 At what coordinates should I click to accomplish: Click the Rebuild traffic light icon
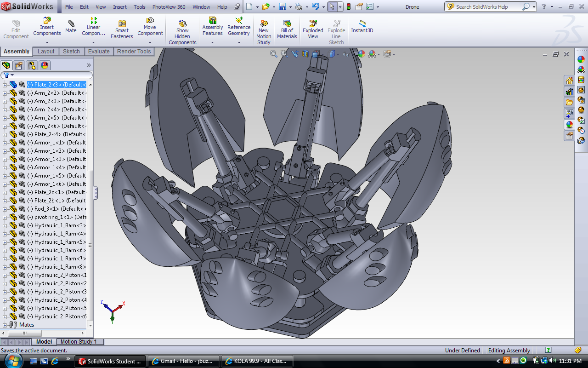[349, 7]
